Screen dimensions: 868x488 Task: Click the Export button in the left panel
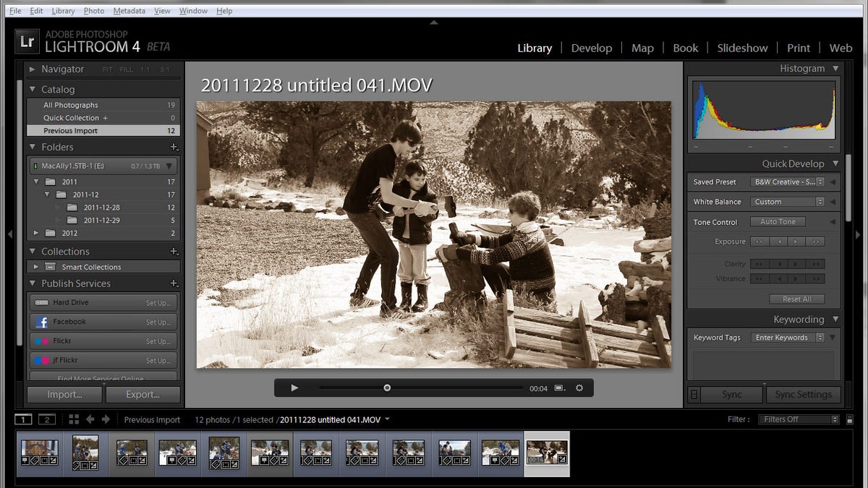click(x=142, y=394)
